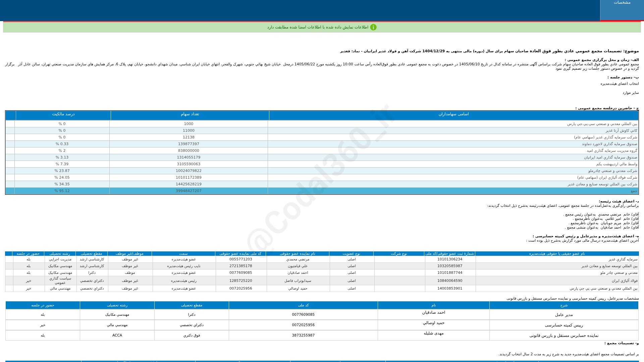The height and width of the screenshot is (362, 644).
Task: Select national code 2721385178
Action: [240, 266]
